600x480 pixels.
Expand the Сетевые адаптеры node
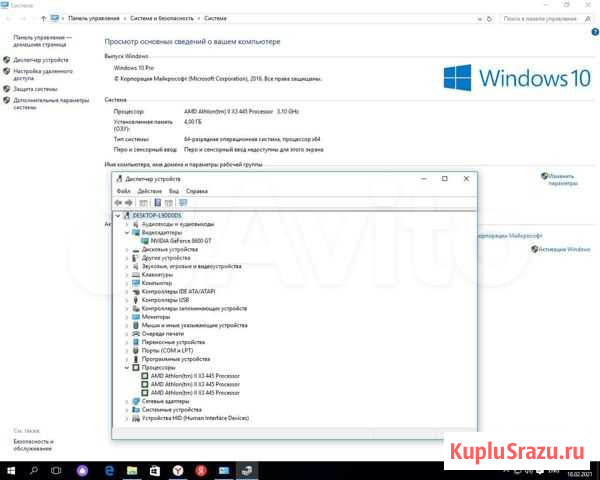coord(127,402)
